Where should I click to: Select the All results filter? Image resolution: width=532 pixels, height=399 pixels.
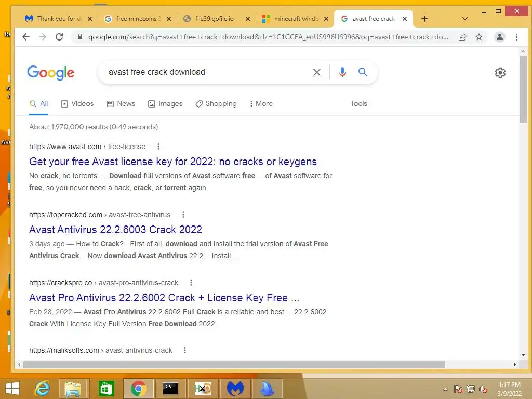(x=38, y=103)
